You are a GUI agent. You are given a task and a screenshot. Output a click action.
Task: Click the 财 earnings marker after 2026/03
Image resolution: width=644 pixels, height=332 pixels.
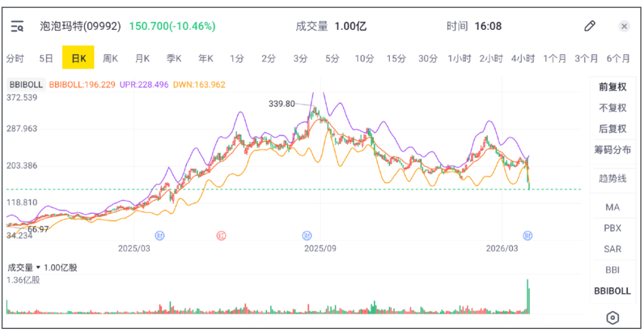pos(527,235)
